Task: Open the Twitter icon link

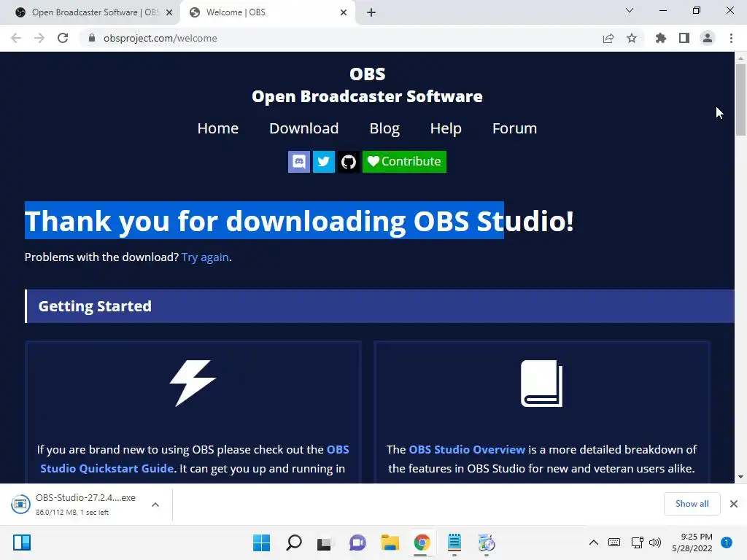Action: click(x=323, y=162)
